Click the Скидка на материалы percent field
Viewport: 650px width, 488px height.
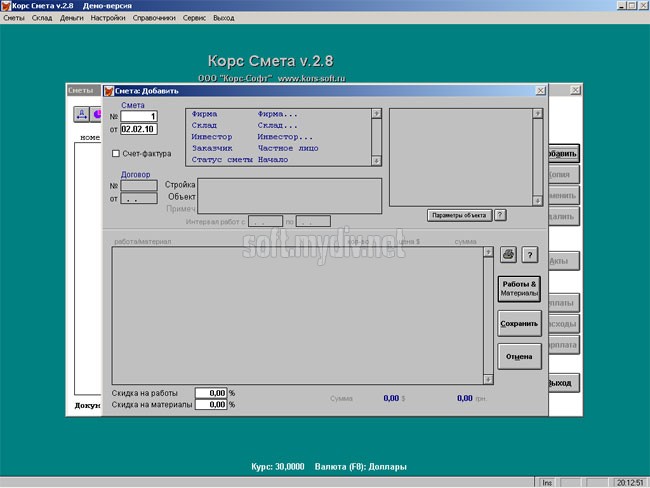click(211, 404)
